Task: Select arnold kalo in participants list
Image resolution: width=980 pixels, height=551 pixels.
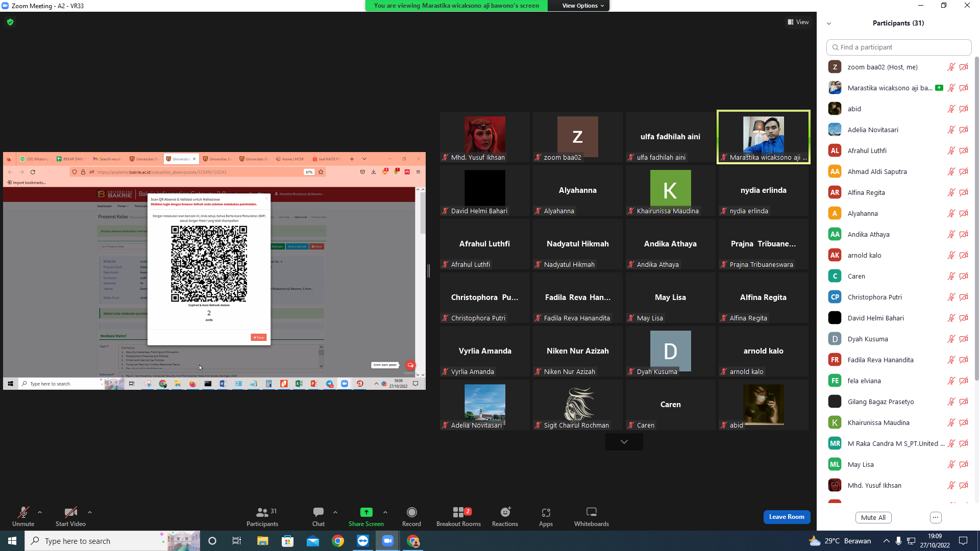Action: 899,255
